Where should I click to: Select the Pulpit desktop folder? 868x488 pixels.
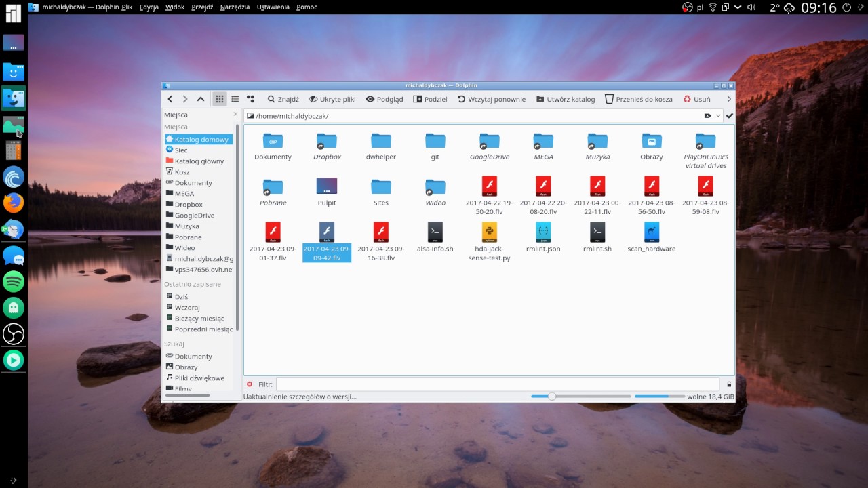[x=327, y=192]
